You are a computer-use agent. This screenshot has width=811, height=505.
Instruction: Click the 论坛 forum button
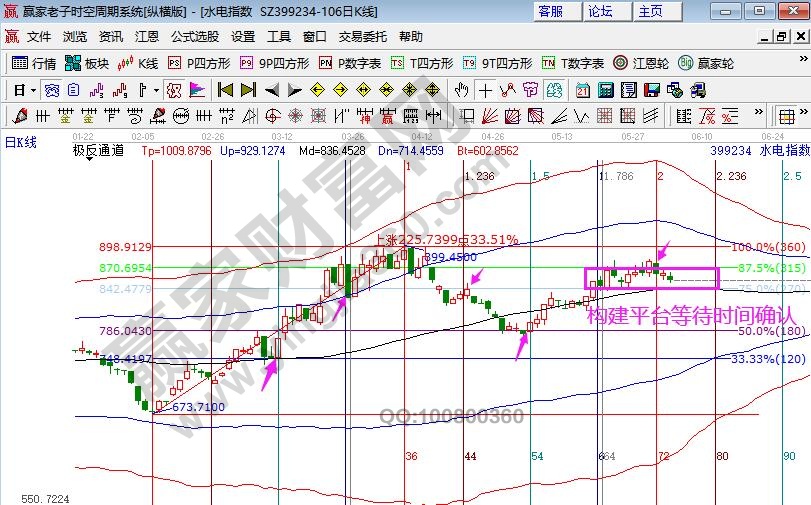pyautogui.click(x=600, y=11)
